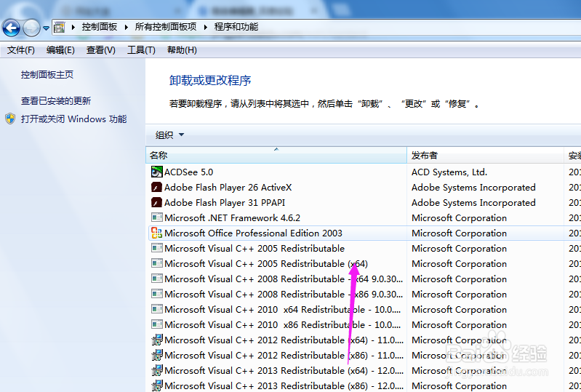
Task: Open the 查看(V) menu
Action: [101, 50]
